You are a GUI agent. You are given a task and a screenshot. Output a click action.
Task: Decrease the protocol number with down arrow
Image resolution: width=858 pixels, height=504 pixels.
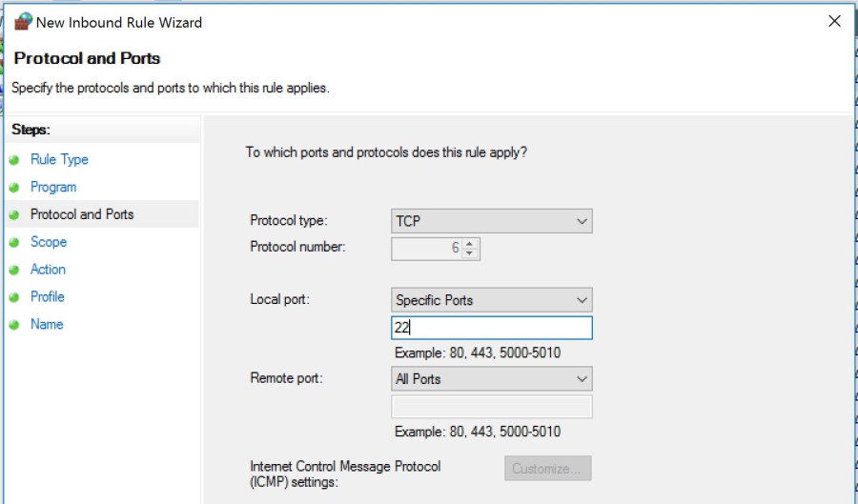tap(469, 253)
